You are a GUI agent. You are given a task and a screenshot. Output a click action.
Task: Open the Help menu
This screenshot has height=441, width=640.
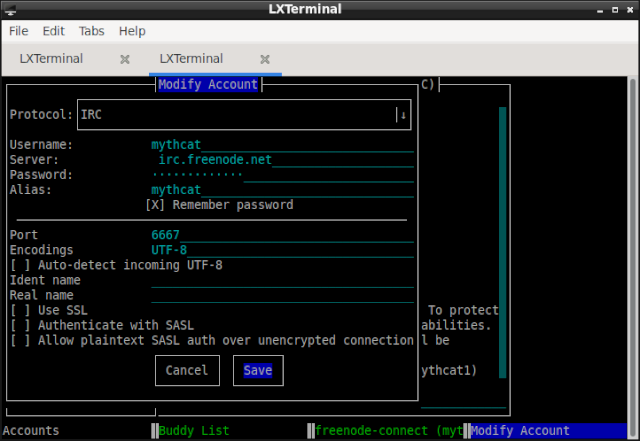click(x=132, y=31)
